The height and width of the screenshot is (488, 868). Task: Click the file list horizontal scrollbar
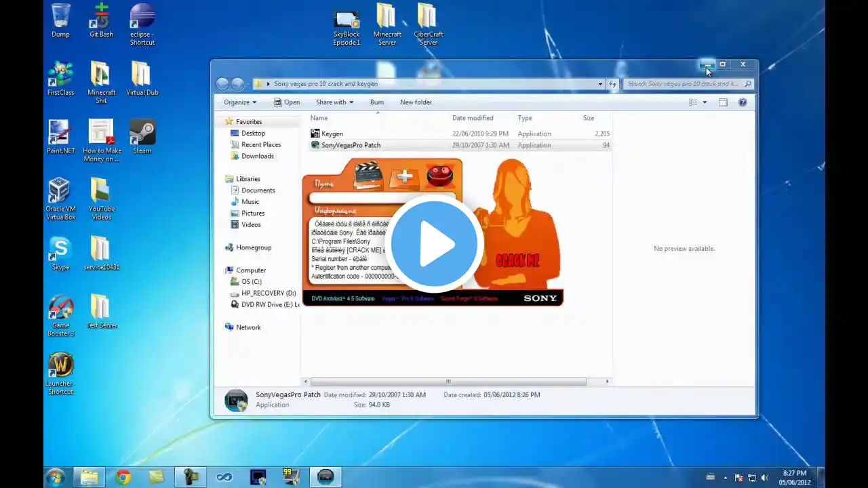tap(448, 382)
